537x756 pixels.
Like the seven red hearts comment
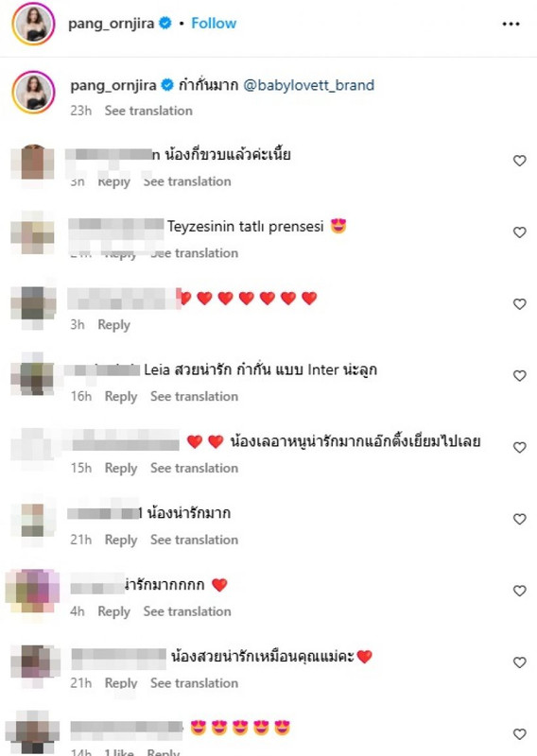(x=520, y=303)
